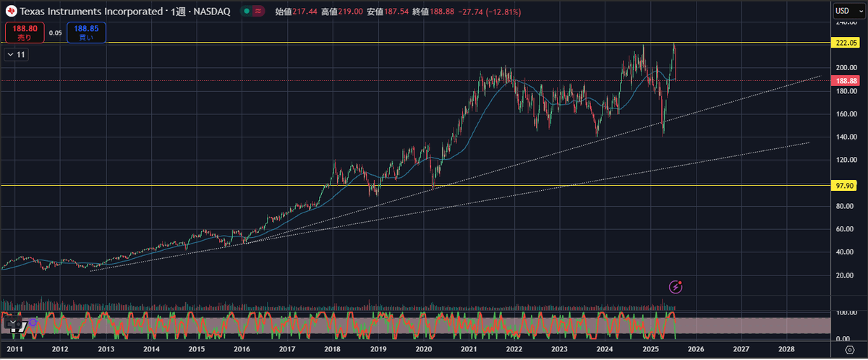Click the 160.00 label on the price axis
This screenshot has height=360, width=868.
(x=847, y=114)
